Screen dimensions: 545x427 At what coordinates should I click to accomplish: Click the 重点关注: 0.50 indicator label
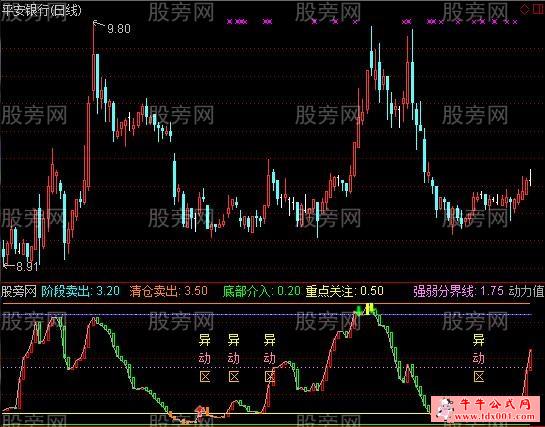click(x=344, y=291)
